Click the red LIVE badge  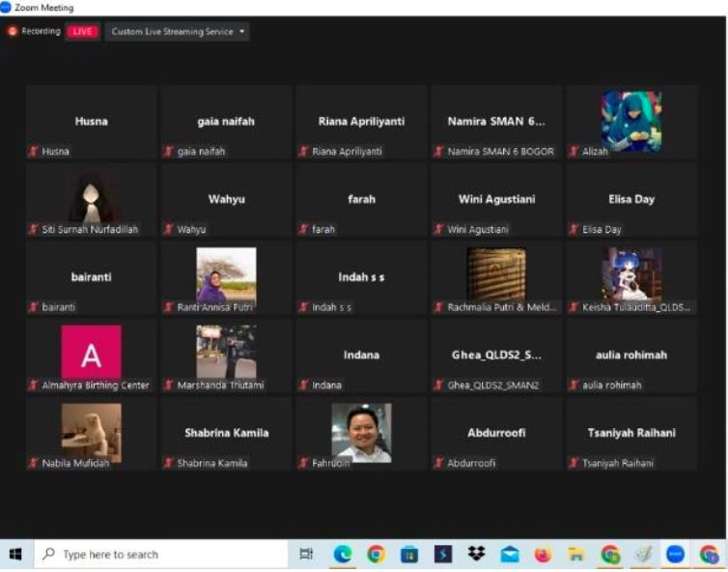coord(83,32)
